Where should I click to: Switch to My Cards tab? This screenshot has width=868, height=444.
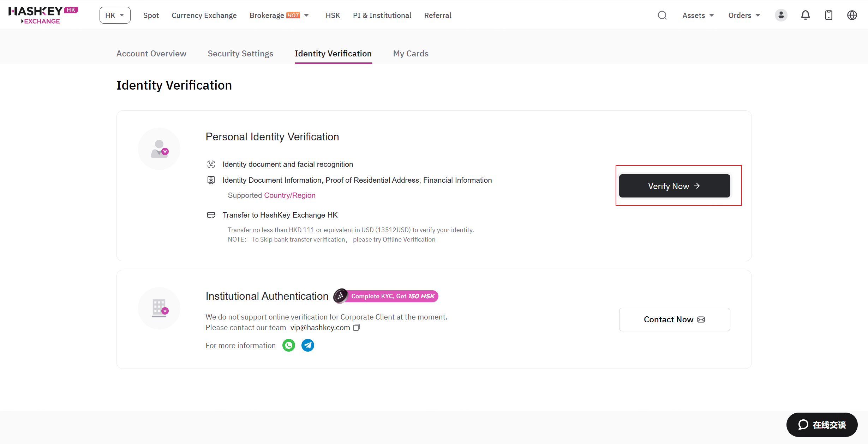pyautogui.click(x=411, y=54)
